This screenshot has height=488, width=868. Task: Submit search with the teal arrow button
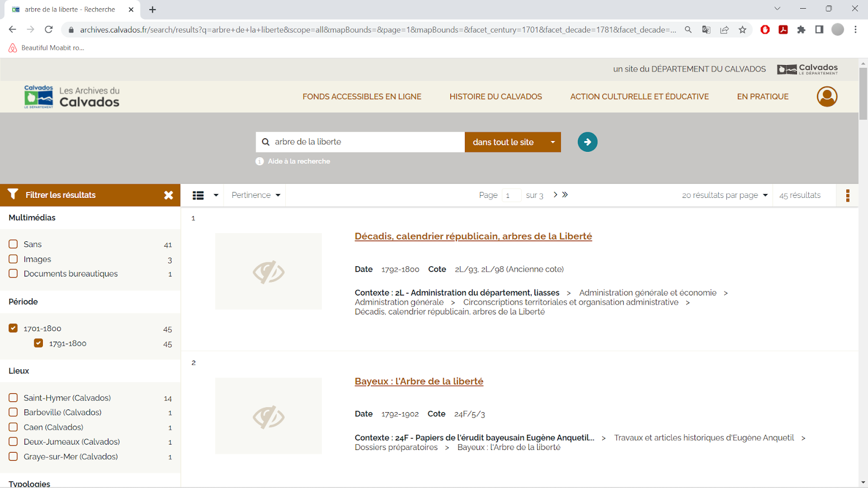tap(587, 142)
